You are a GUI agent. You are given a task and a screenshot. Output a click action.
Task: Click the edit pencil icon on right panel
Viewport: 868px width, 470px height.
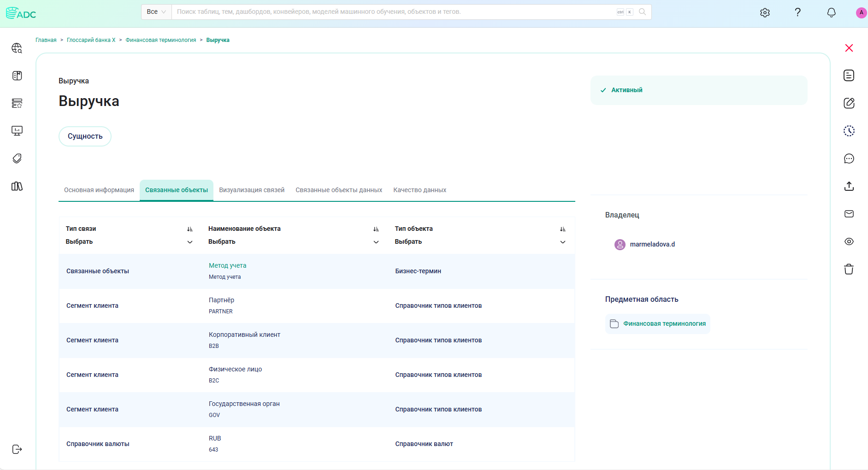click(x=849, y=103)
